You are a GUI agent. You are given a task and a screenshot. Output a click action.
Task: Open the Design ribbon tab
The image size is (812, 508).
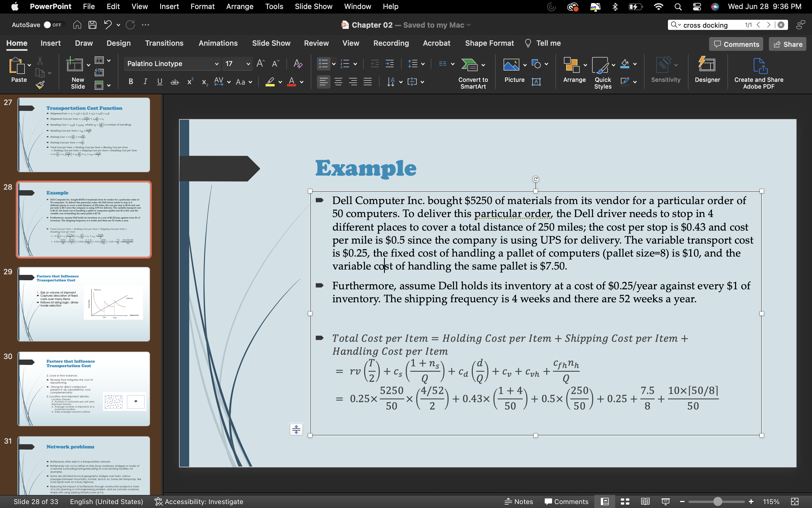(x=118, y=43)
